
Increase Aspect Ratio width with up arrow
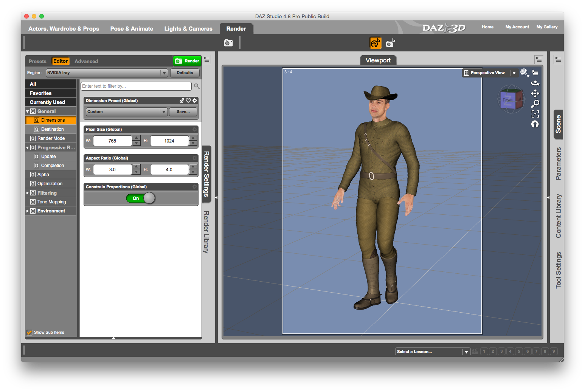pos(137,167)
